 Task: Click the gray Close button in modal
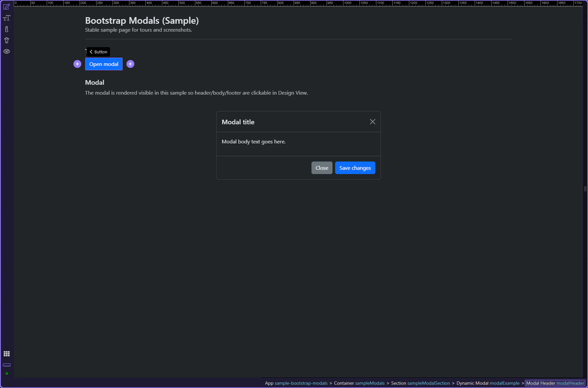pyautogui.click(x=322, y=168)
